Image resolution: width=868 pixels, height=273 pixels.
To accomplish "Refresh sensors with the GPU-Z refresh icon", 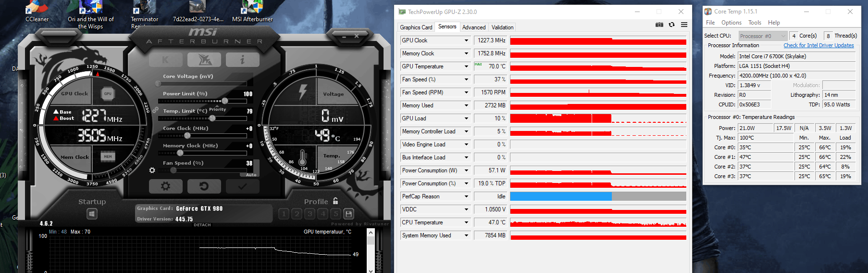I will pos(671,25).
